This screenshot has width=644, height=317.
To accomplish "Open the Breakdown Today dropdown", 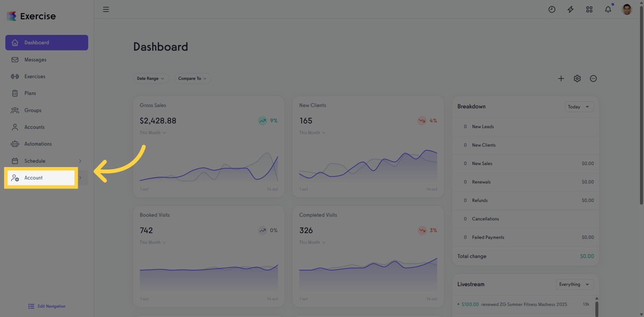I will click(x=579, y=107).
